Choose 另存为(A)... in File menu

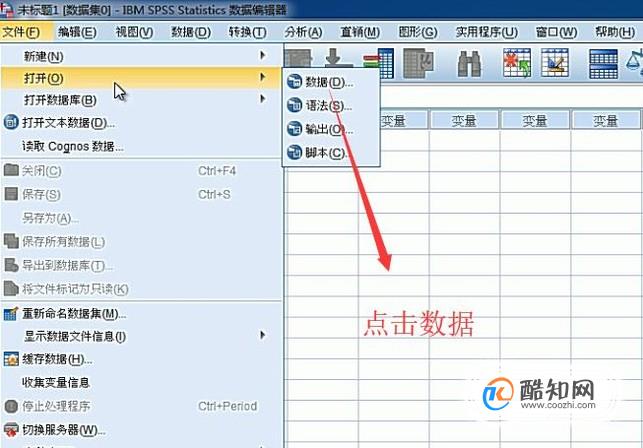click(141, 218)
